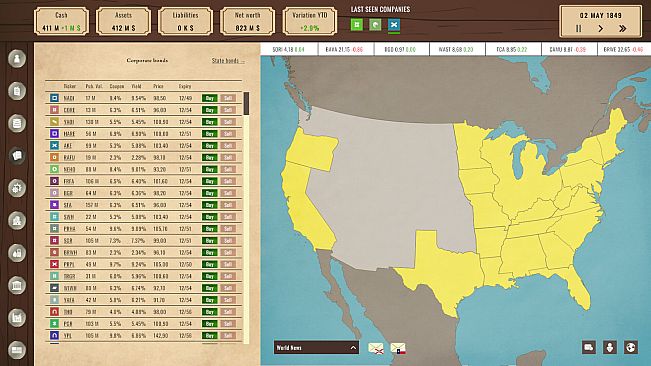The image size is (651, 366).
Task: Open the Florida flag mail notification
Action: tap(376, 348)
